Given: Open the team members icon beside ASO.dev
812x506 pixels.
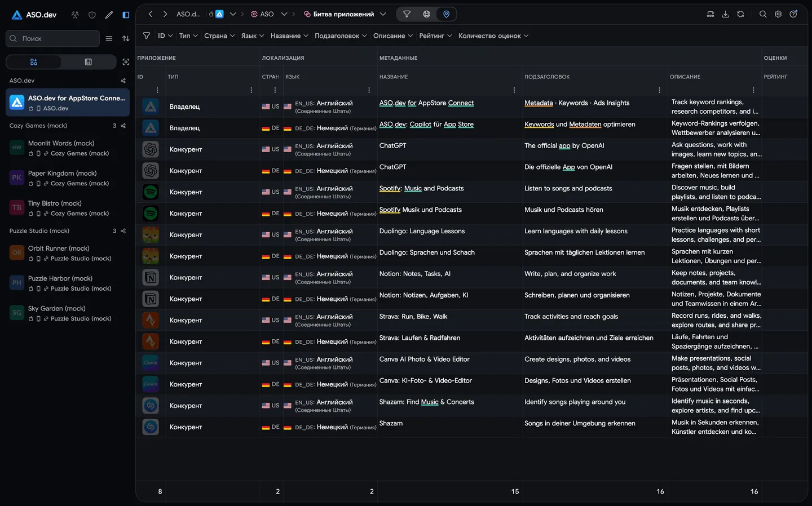Looking at the screenshot, I should pos(75,15).
